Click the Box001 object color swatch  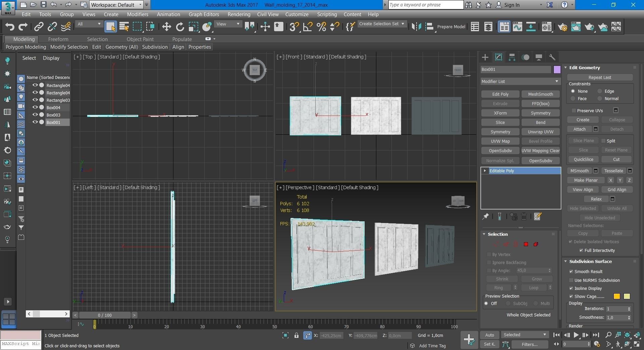coord(557,70)
